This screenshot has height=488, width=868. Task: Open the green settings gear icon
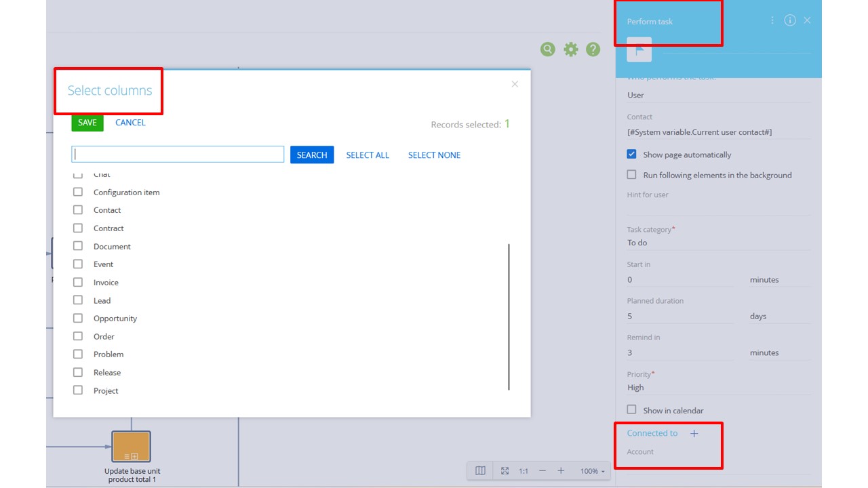tap(571, 49)
